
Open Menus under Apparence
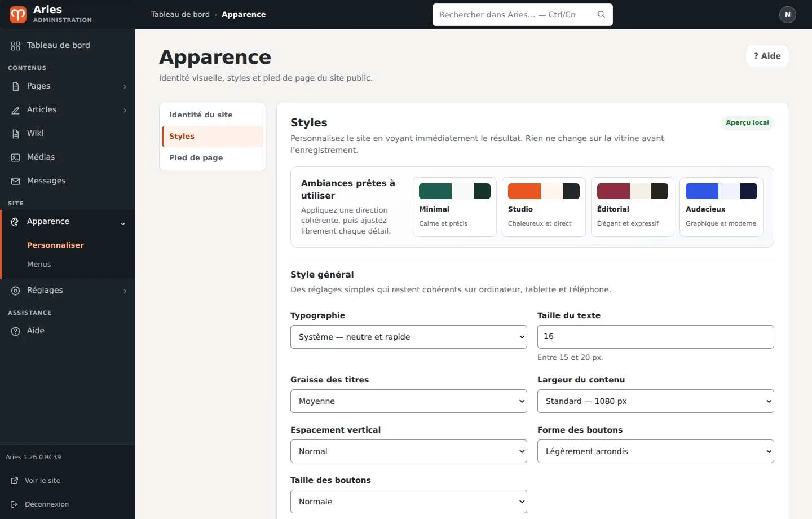pyautogui.click(x=39, y=264)
